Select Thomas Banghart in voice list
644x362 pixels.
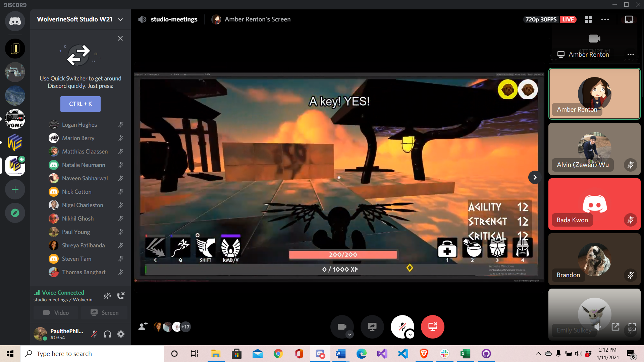pyautogui.click(x=86, y=272)
